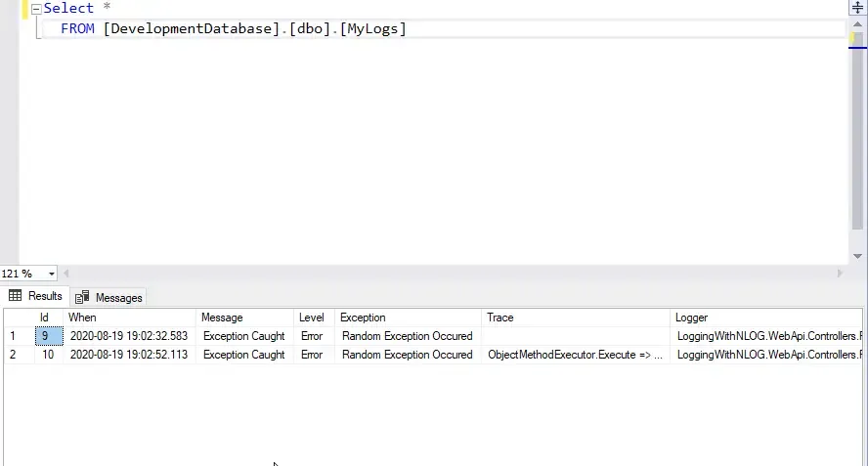Viewport: 868px width, 466px height.
Task: Click Random Exception Occured in row 2
Action: click(408, 355)
